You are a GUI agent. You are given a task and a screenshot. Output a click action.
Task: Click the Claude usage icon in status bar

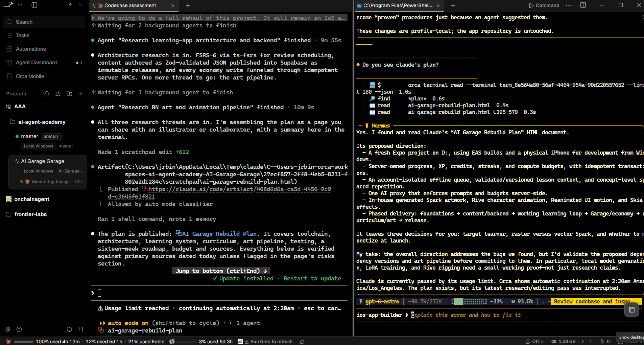tap(9, 341)
